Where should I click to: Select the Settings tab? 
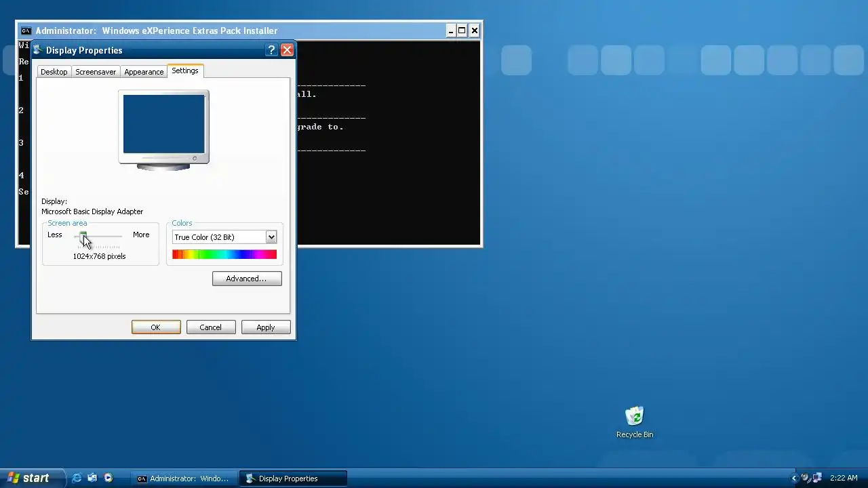click(x=185, y=70)
